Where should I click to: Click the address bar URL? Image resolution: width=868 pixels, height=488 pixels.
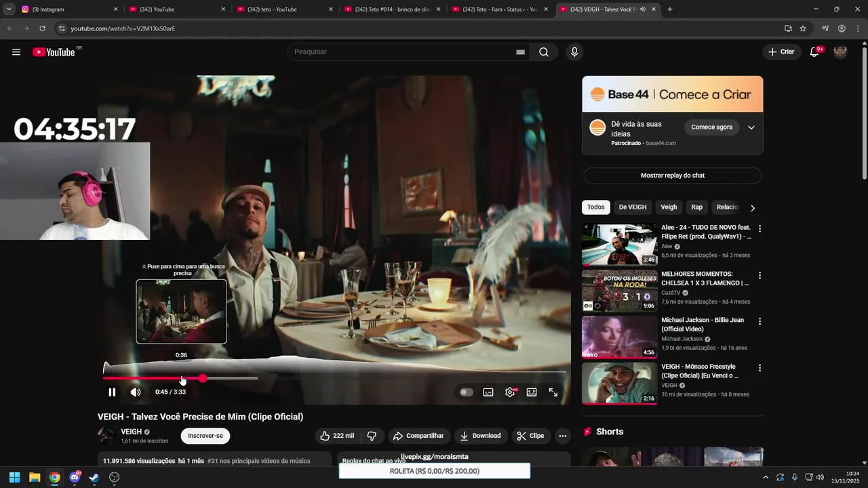tap(123, 28)
